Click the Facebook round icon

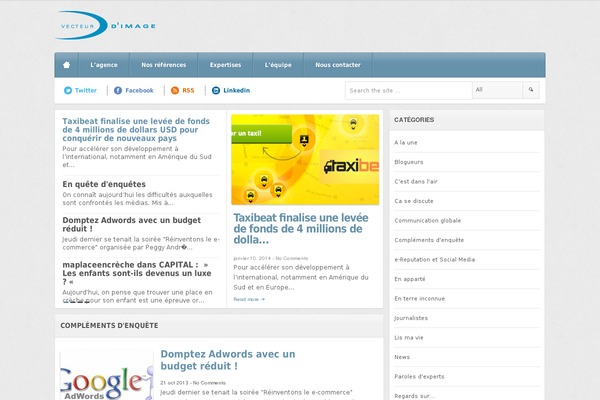118,90
